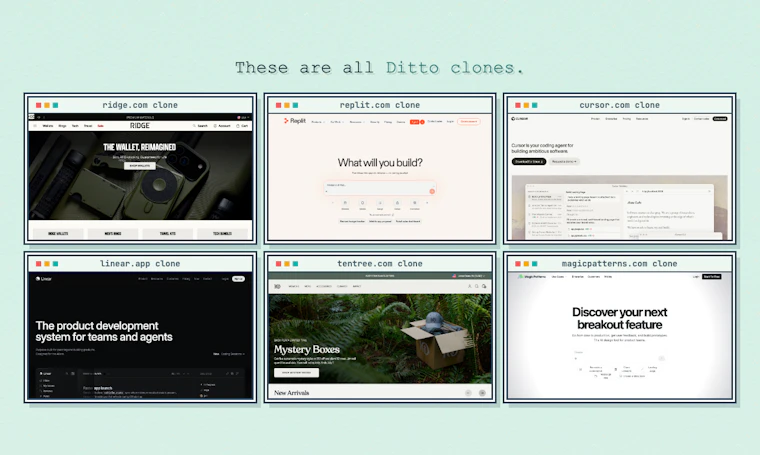Open the Travel Kits category tile
Screen dimensions: 760x455
coord(168,234)
